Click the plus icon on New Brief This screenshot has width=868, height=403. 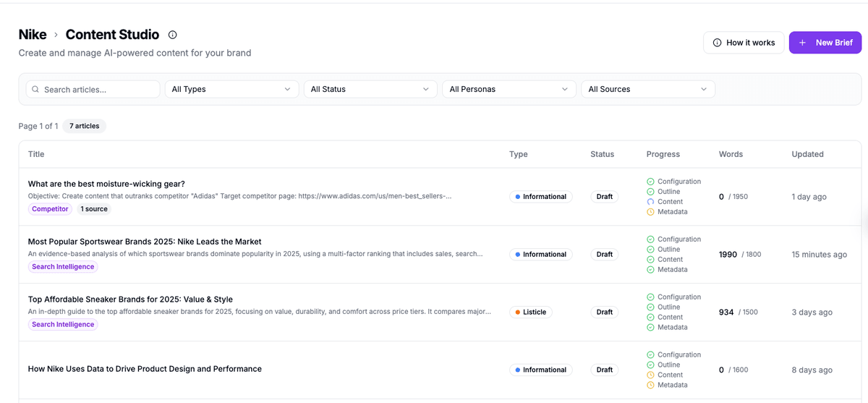pyautogui.click(x=802, y=43)
